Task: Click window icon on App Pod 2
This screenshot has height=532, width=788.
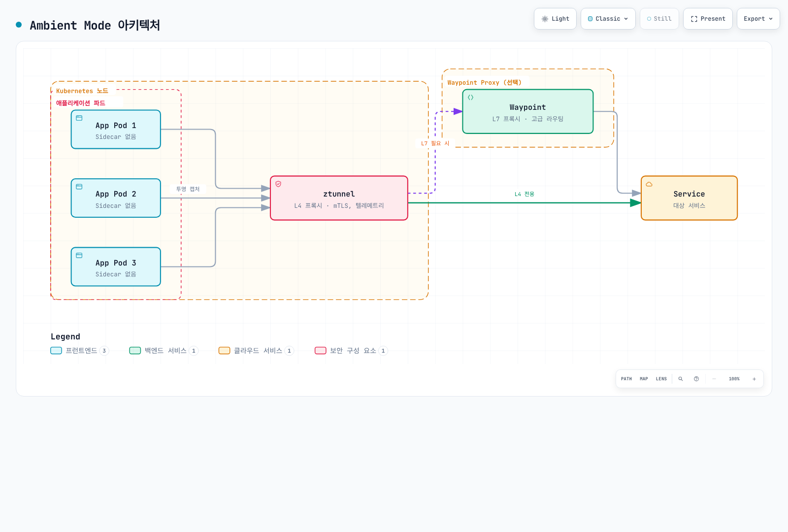Action: [x=79, y=187]
